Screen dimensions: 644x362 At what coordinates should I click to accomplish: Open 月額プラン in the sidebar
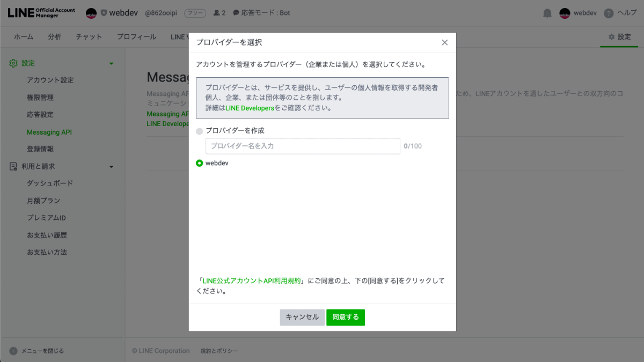[x=43, y=201]
